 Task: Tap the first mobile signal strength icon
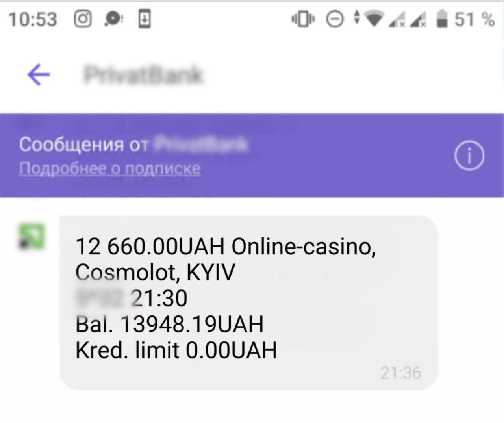(x=397, y=19)
